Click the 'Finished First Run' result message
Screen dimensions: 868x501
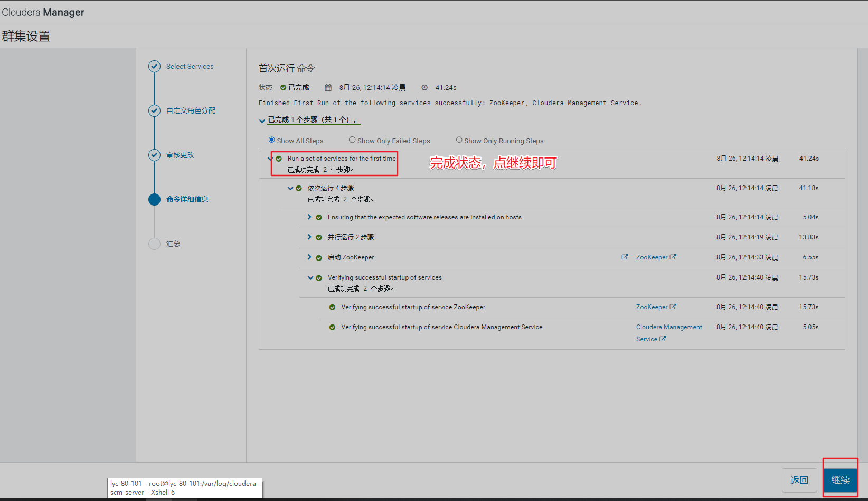tap(450, 103)
